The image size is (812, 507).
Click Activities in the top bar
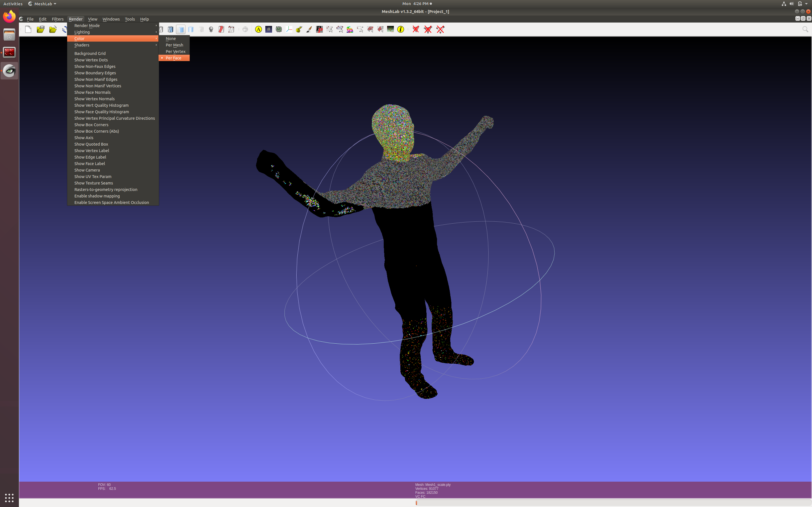click(x=13, y=4)
